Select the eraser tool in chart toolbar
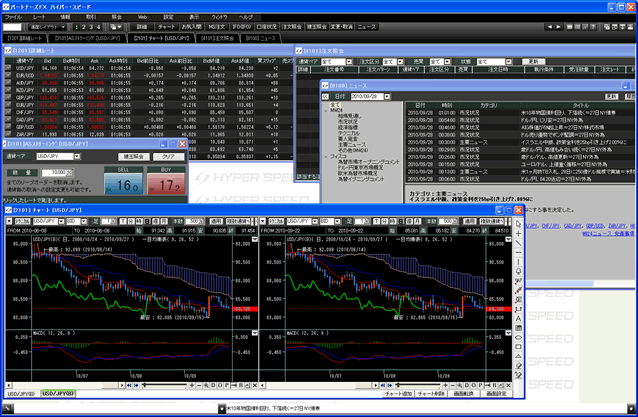The image size is (638, 417). tap(518, 365)
